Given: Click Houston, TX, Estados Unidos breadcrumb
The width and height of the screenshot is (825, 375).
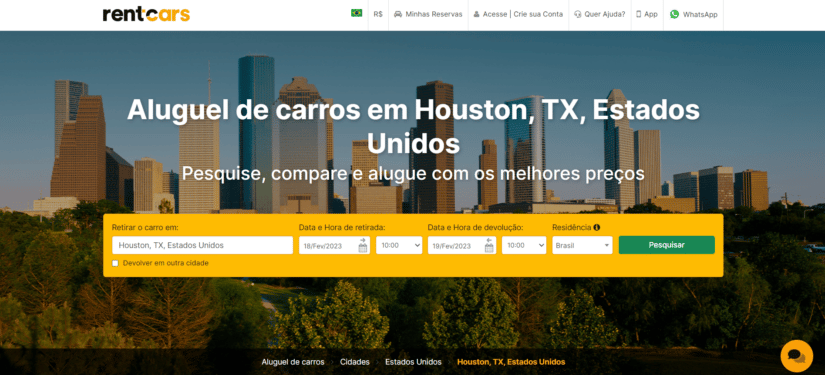Looking at the screenshot, I should click(x=511, y=362).
